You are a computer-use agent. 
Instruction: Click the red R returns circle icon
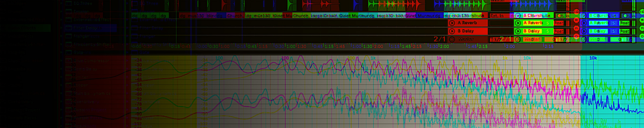(576, 20)
